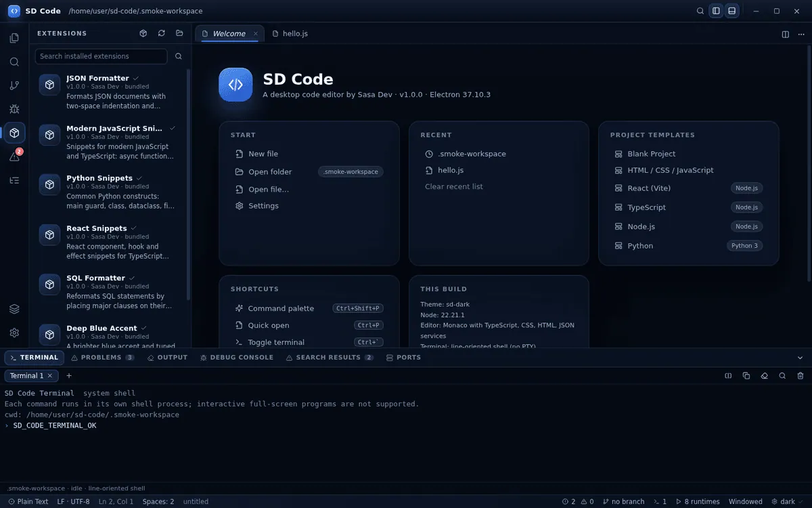Click Clear recent list
Image resolution: width=812 pixels, height=508 pixels.
[x=454, y=186]
